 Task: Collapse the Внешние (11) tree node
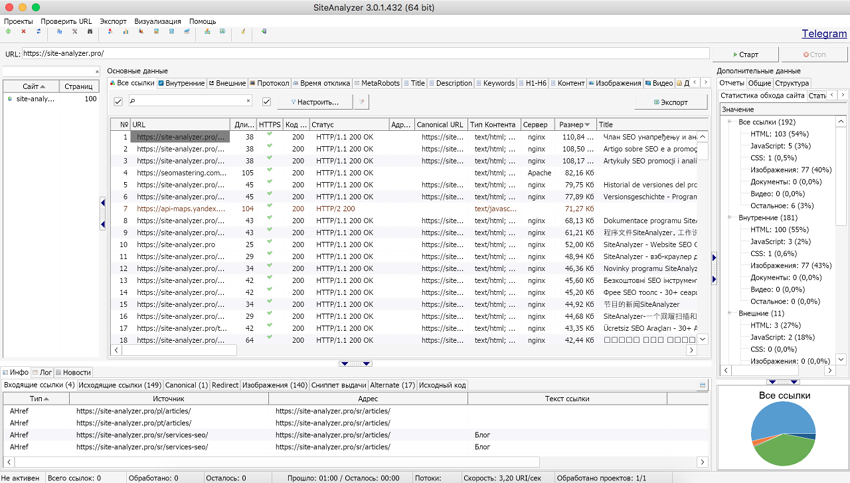729,313
